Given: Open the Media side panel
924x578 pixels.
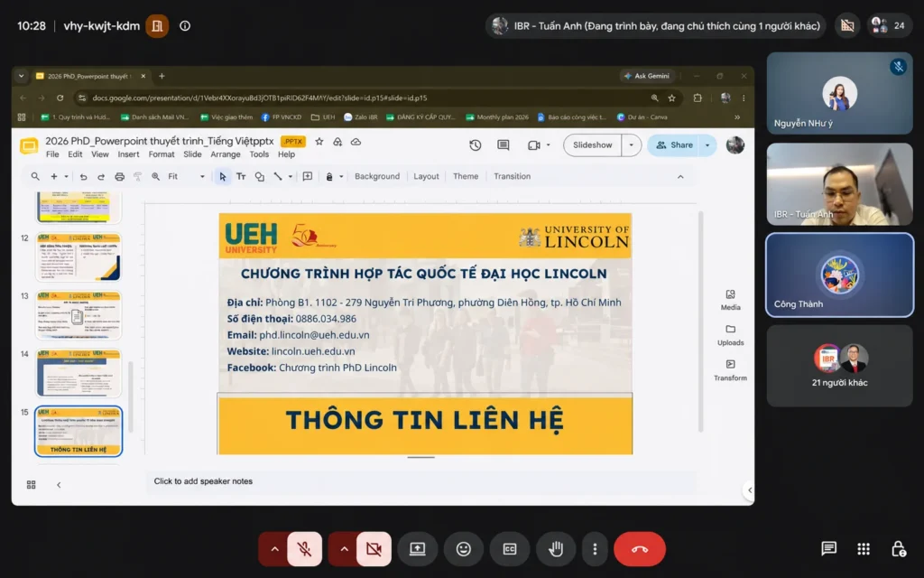Looking at the screenshot, I should pos(730,300).
